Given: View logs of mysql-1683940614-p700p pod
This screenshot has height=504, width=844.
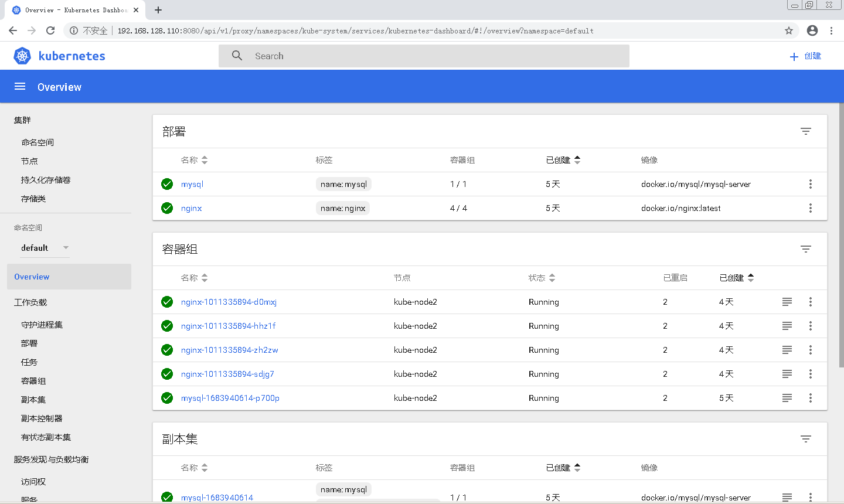Looking at the screenshot, I should (x=787, y=398).
